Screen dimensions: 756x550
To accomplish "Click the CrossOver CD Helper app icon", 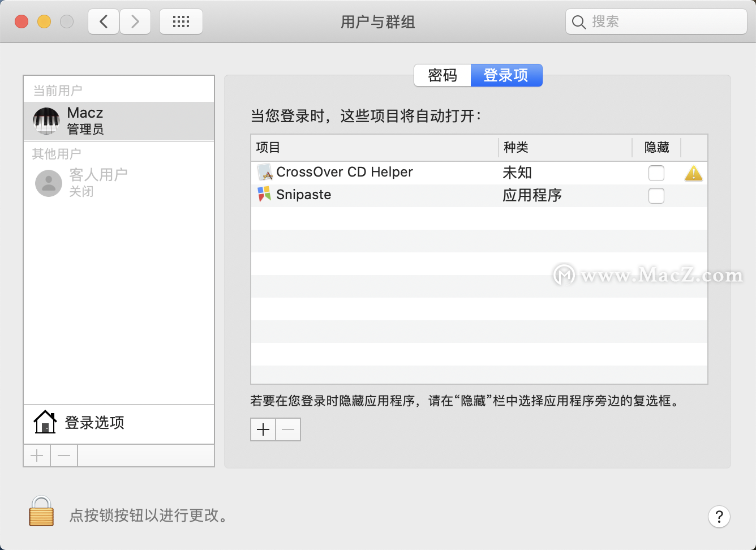I will pos(264,172).
